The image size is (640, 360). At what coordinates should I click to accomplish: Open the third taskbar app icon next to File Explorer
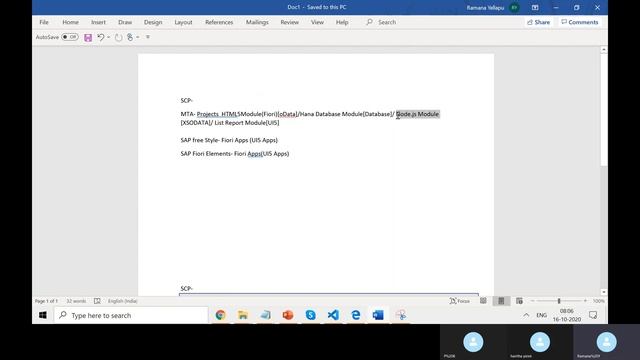point(265,315)
